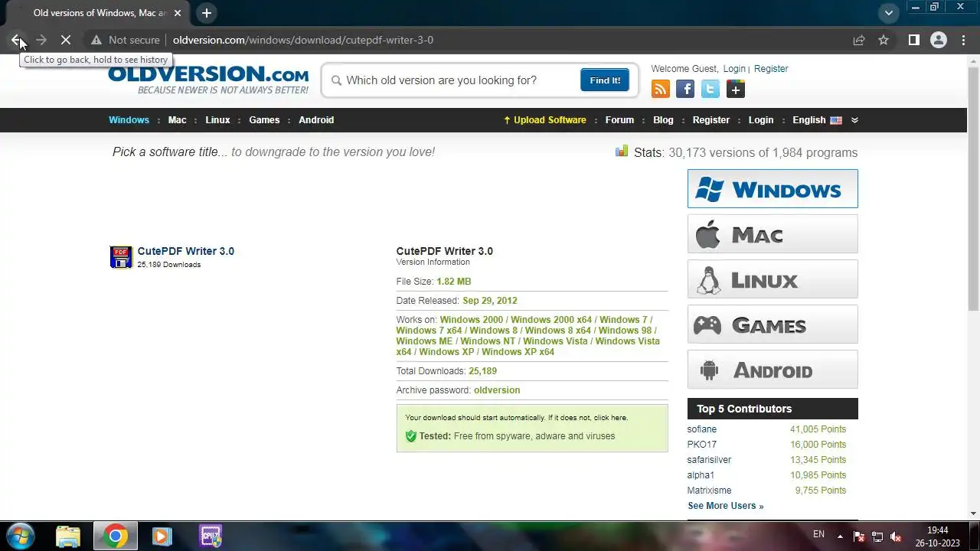Viewport: 980px width, 551px height.
Task: Click Register in the dark nav bar
Action: pos(711,120)
